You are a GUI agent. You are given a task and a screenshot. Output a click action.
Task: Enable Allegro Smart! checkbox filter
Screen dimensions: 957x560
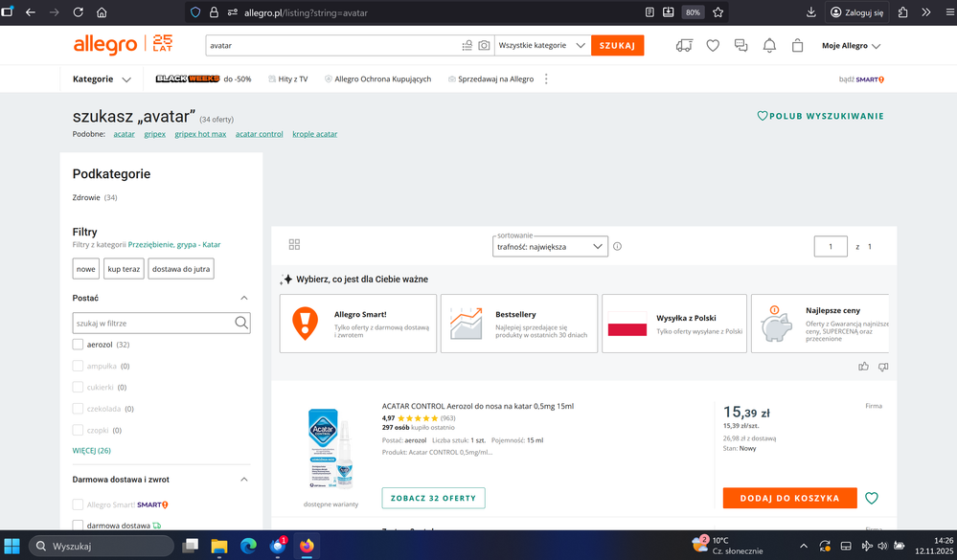click(x=79, y=504)
